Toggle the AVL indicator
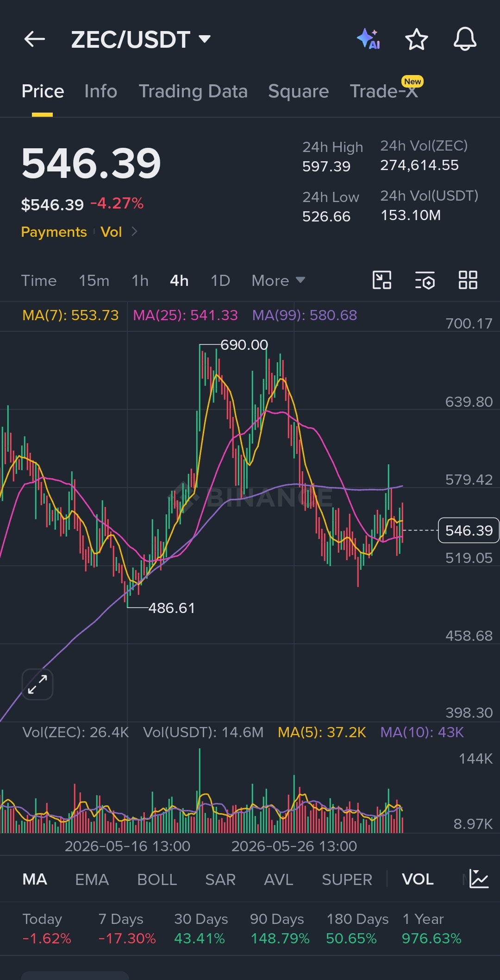Screen dimensions: 500x980 point(279,879)
